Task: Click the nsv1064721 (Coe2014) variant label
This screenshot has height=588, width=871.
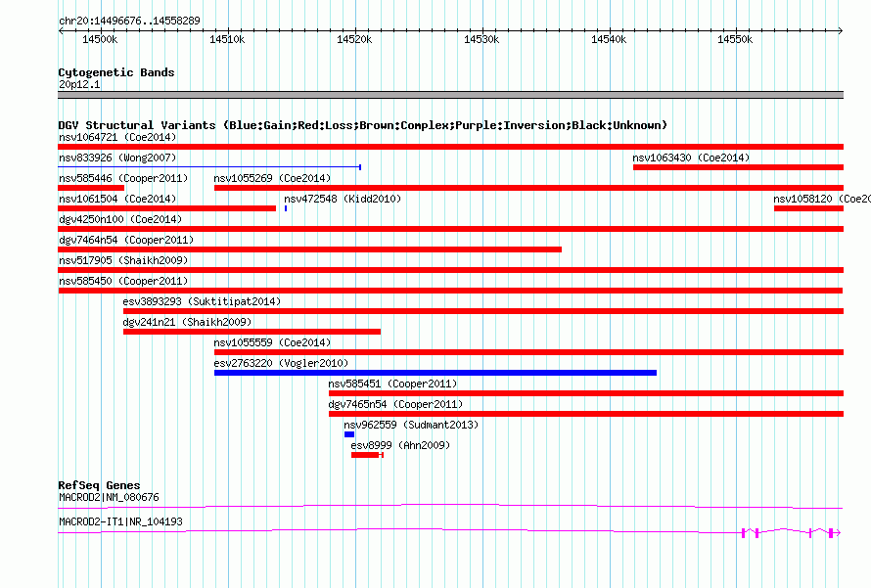Action: click(x=117, y=137)
